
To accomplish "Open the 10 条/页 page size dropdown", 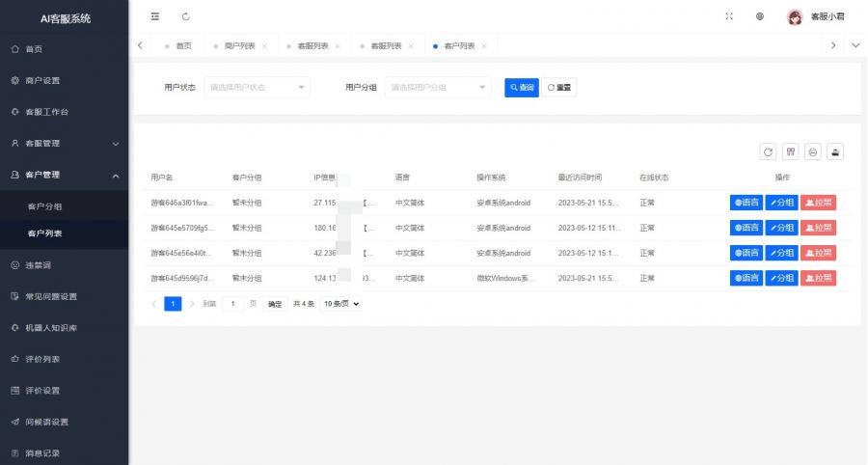I will point(340,303).
